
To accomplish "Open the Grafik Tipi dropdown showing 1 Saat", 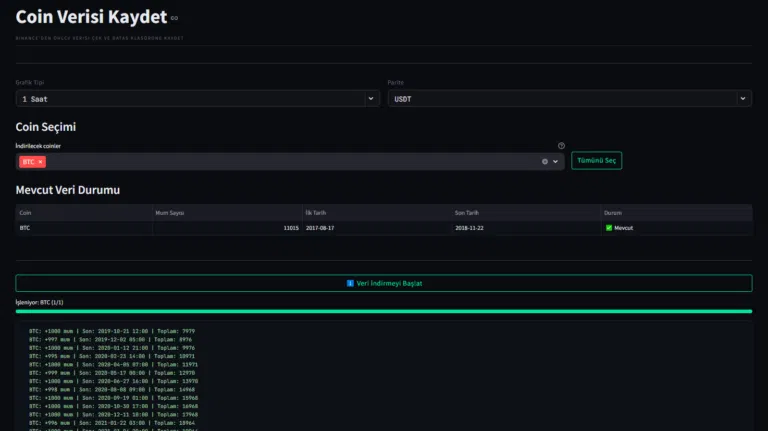I will (197, 99).
